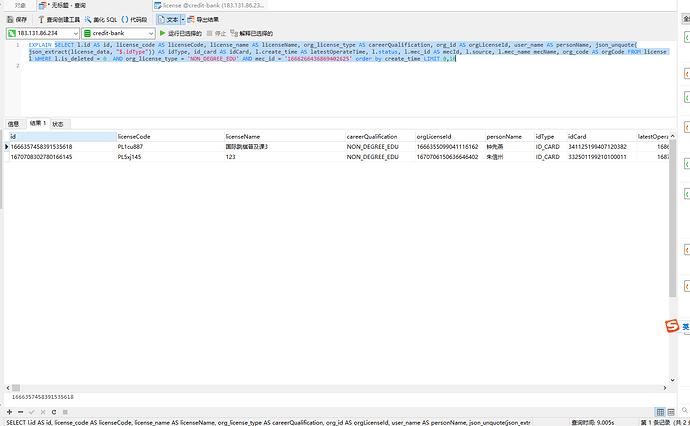
Task: Click the add record plus icon
Action: (9, 412)
